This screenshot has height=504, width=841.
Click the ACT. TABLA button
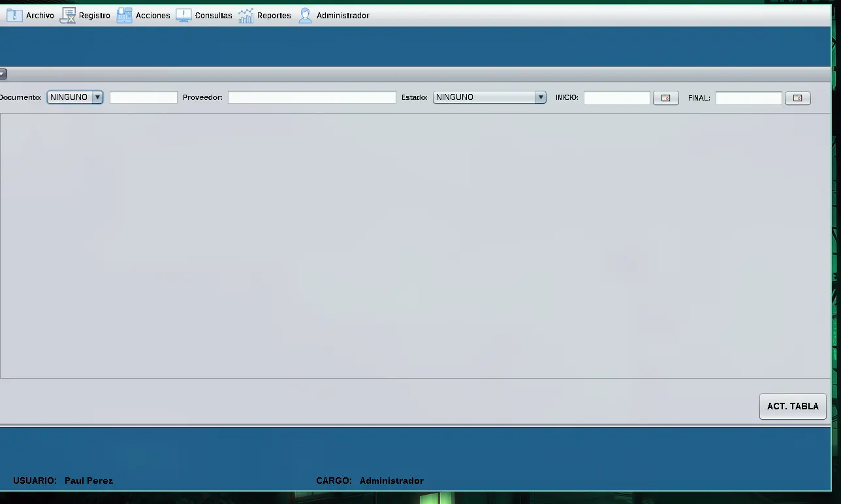(793, 406)
